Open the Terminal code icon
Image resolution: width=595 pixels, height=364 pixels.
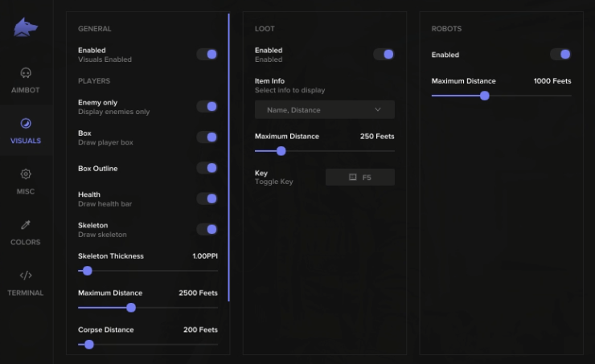tap(25, 276)
